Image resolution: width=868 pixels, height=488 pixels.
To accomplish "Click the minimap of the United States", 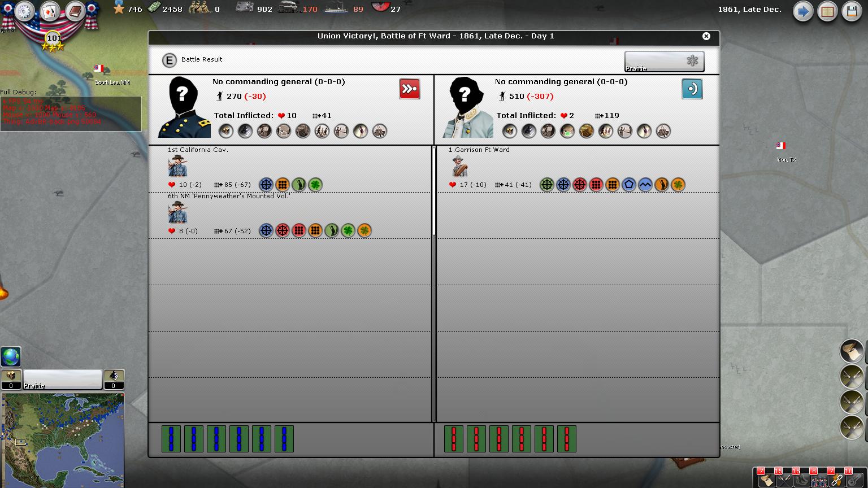I will [x=62, y=439].
